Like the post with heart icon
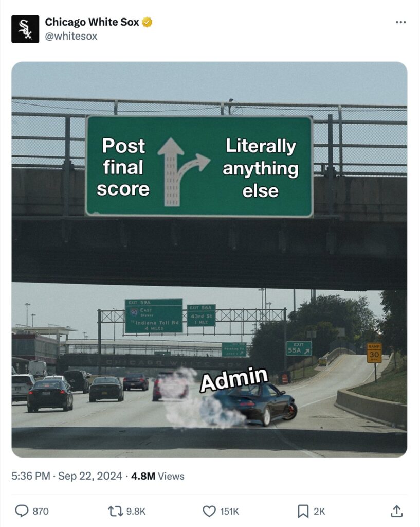The image size is (420, 527). point(209,511)
